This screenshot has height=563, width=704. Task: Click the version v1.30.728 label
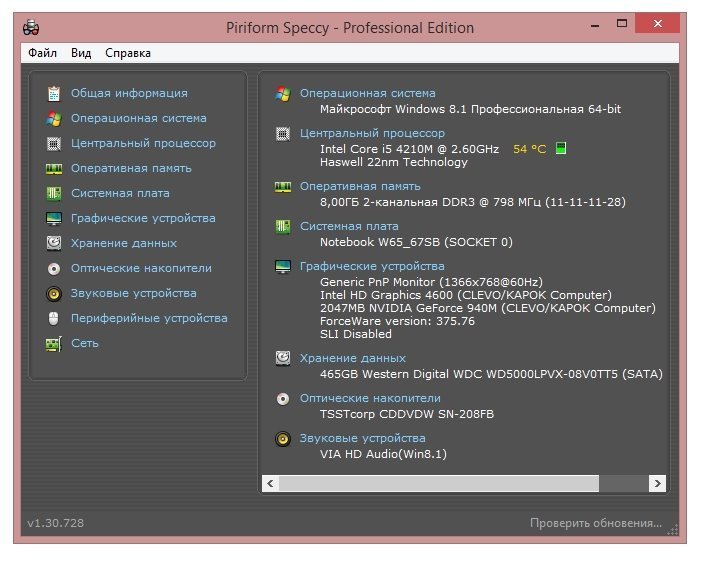point(56,523)
